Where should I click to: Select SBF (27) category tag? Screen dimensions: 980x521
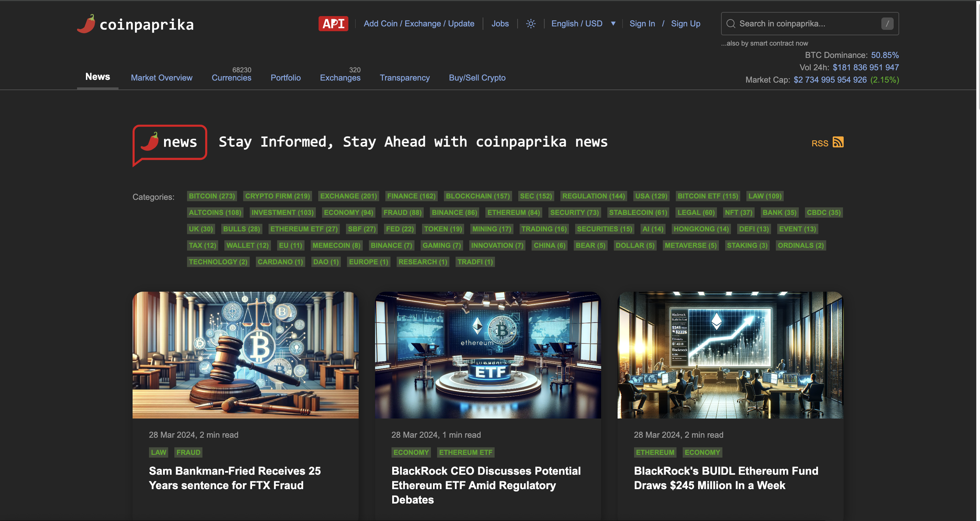(361, 229)
